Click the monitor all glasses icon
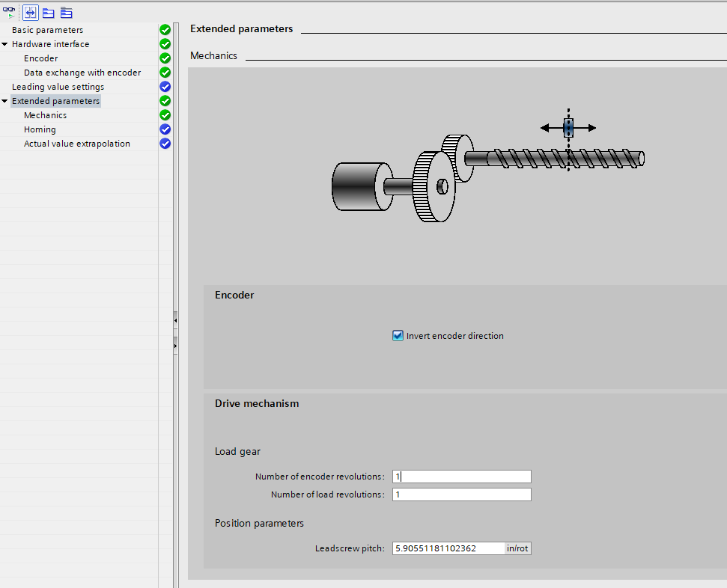 tap(10, 12)
